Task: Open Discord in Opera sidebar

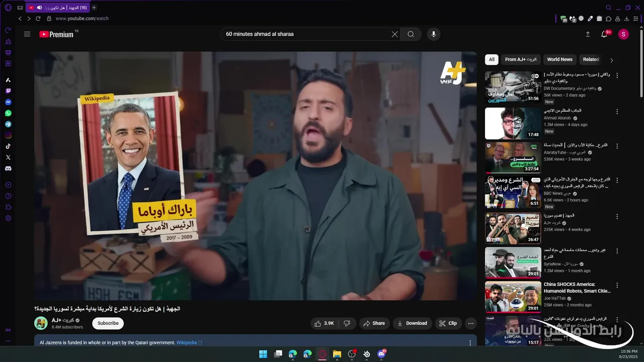Action: pos(8,168)
